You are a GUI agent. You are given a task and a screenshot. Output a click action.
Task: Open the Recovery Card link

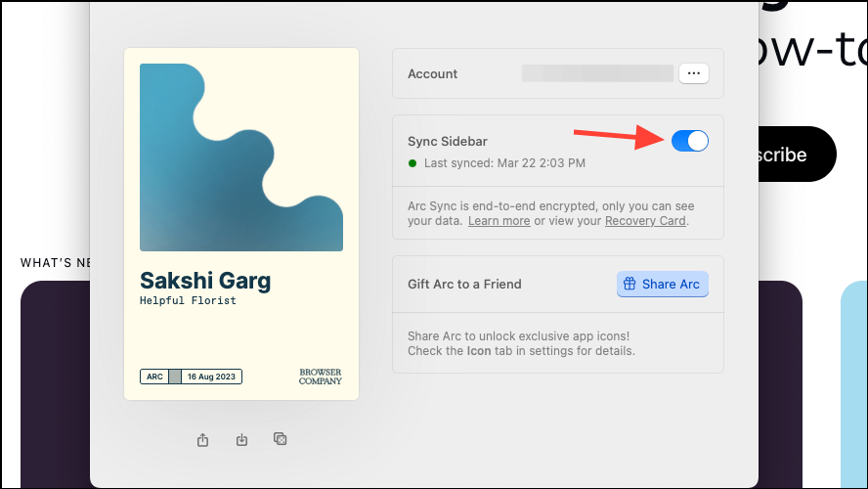645,221
